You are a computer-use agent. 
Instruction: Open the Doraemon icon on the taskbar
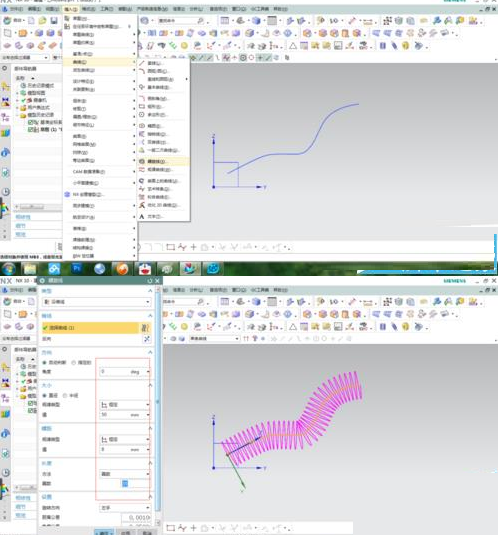[x=145, y=269]
